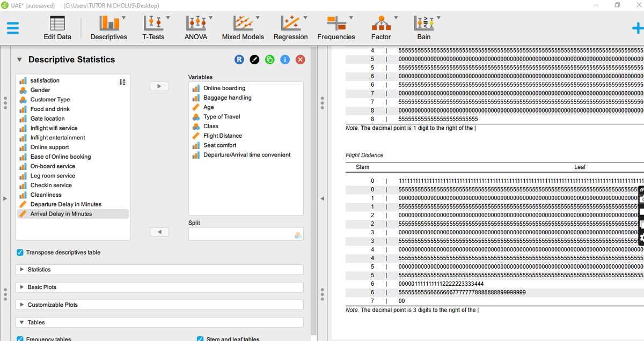Click left arrow button beside the Split box
644x341 pixels.
[x=159, y=232]
